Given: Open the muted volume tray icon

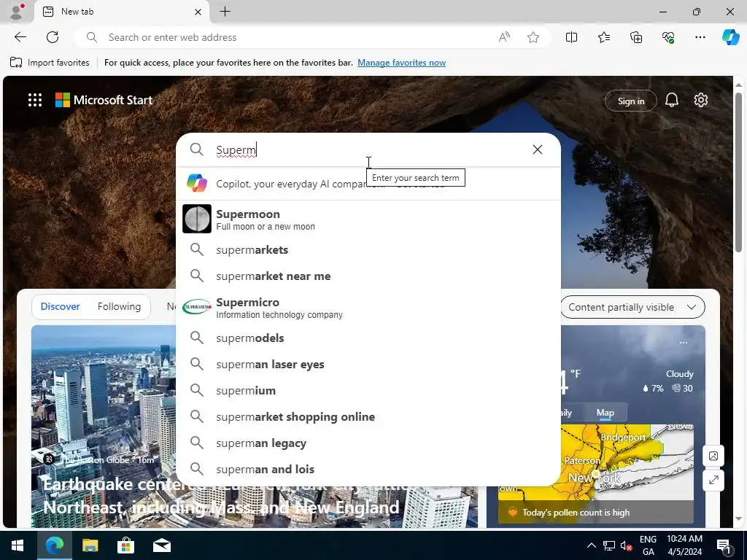Looking at the screenshot, I should pyautogui.click(x=626, y=545).
